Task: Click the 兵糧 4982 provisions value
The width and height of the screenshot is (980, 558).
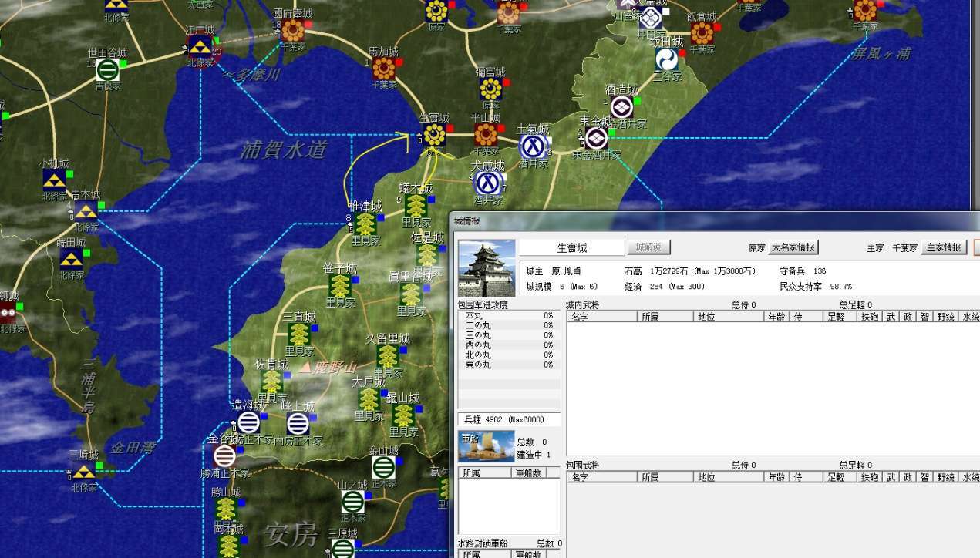Action: click(508, 419)
